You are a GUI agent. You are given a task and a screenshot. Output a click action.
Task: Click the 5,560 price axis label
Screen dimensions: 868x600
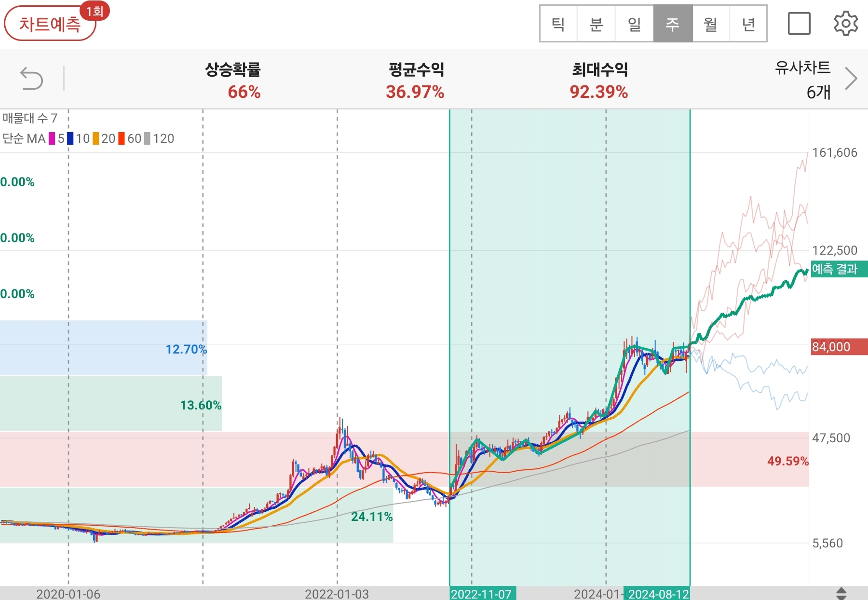(x=827, y=543)
